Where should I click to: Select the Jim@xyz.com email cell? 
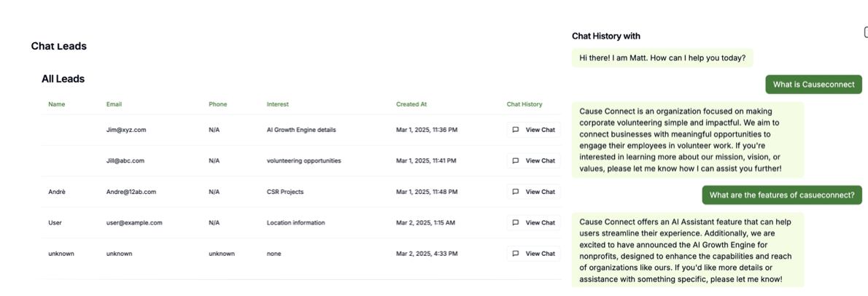click(126, 130)
